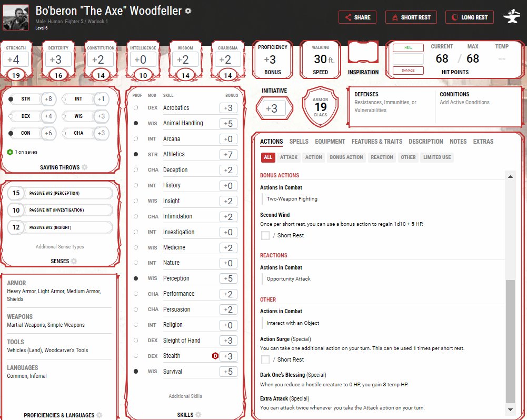Click the Opportunity Attack action
Viewport: 527px width, 420px height.
(289, 279)
